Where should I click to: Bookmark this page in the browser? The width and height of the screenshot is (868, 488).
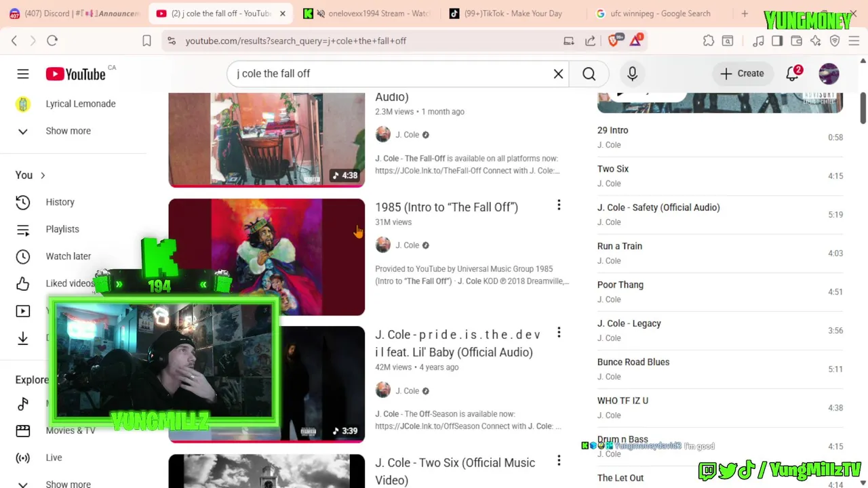pos(146,41)
